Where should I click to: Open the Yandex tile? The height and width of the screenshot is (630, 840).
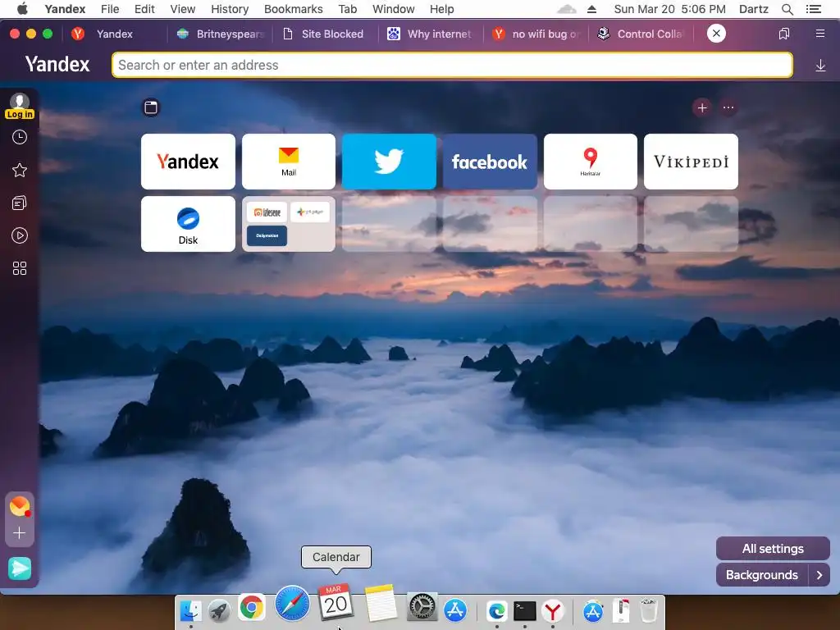188,162
